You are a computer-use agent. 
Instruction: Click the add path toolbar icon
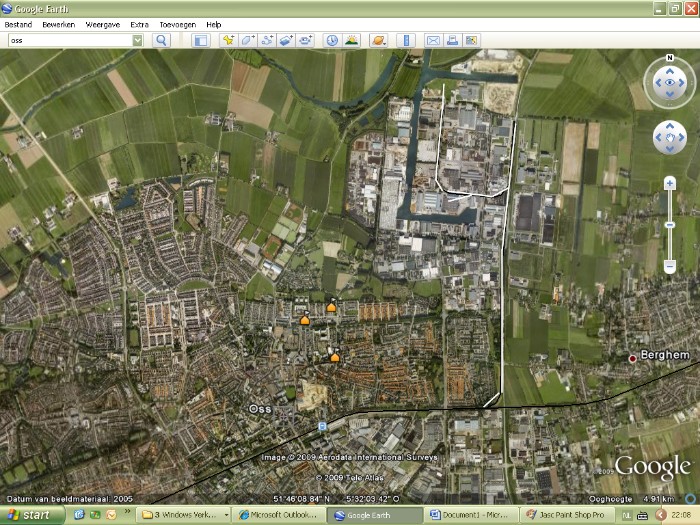pos(267,40)
